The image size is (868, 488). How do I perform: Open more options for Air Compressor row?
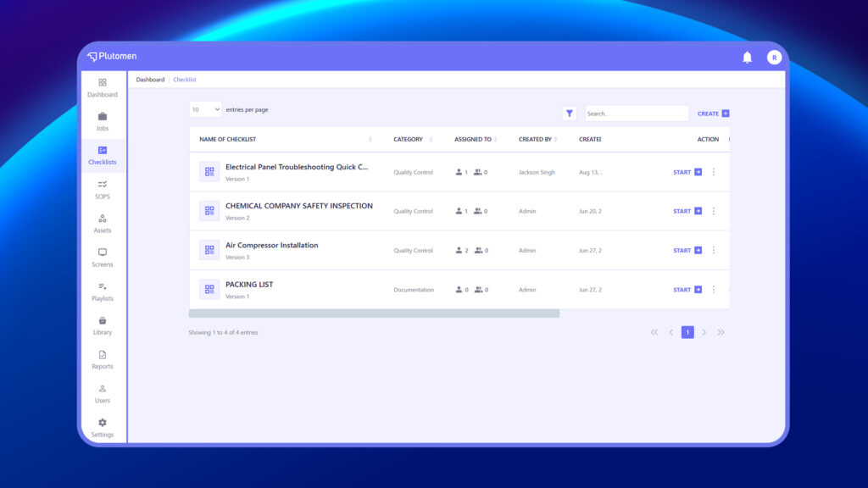[714, 250]
